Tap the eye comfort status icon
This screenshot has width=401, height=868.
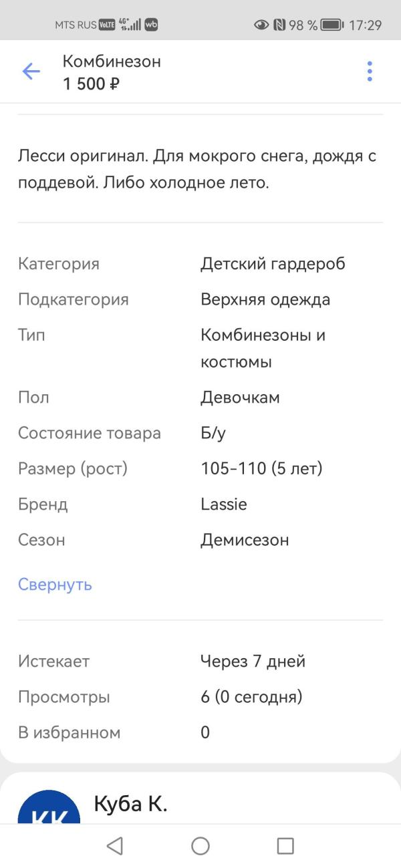coord(261,25)
